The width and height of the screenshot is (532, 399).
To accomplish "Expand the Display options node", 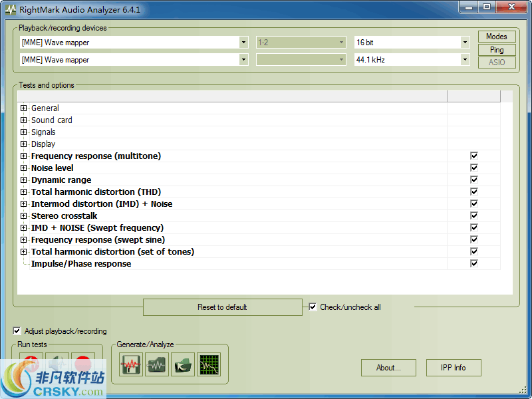I will 23,144.
